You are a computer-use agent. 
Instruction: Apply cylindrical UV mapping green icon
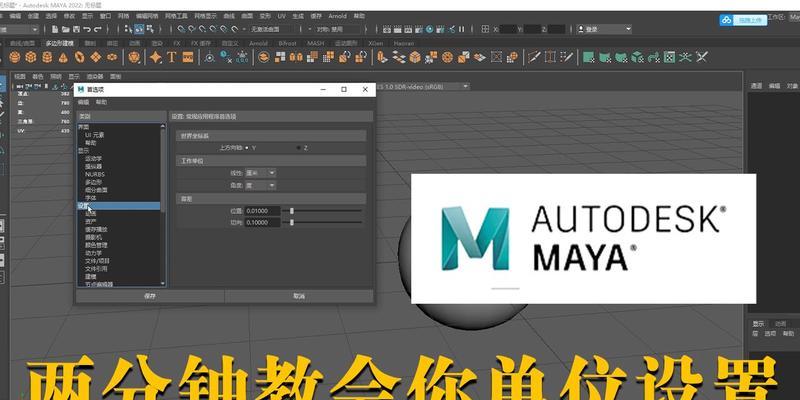(x=605, y=57)
